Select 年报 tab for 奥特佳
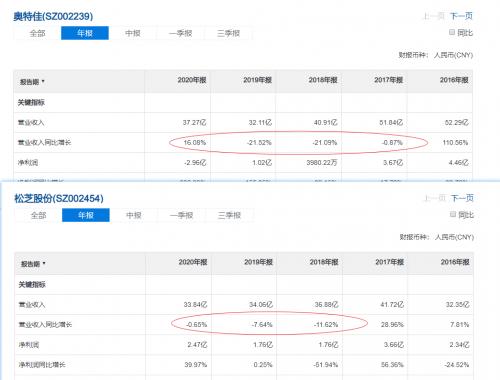 pos(85,33)
